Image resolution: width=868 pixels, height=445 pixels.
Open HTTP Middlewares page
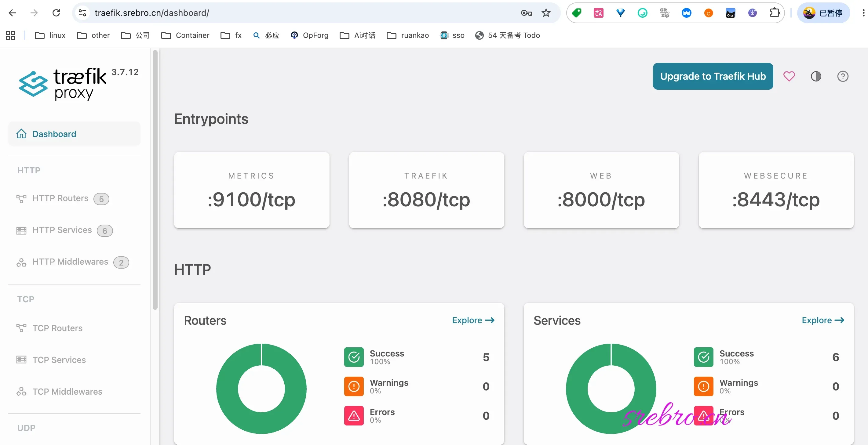click(72, 262)
